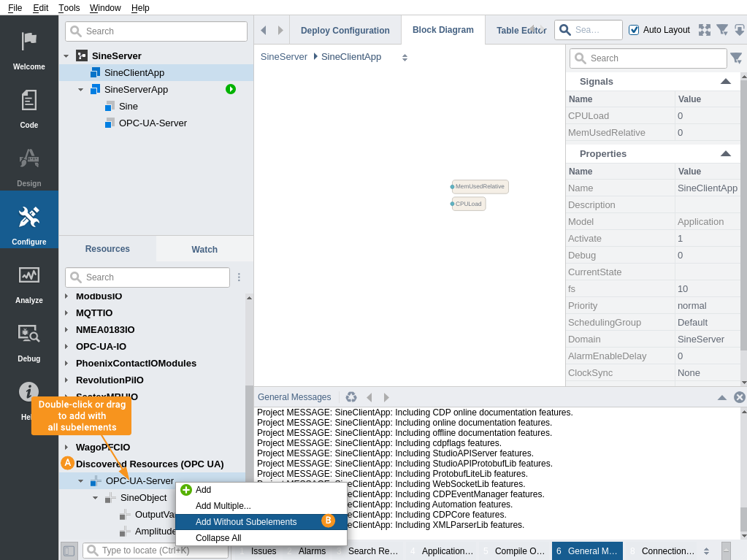Click the green run indicator on SineServerApp

(231, 89)
